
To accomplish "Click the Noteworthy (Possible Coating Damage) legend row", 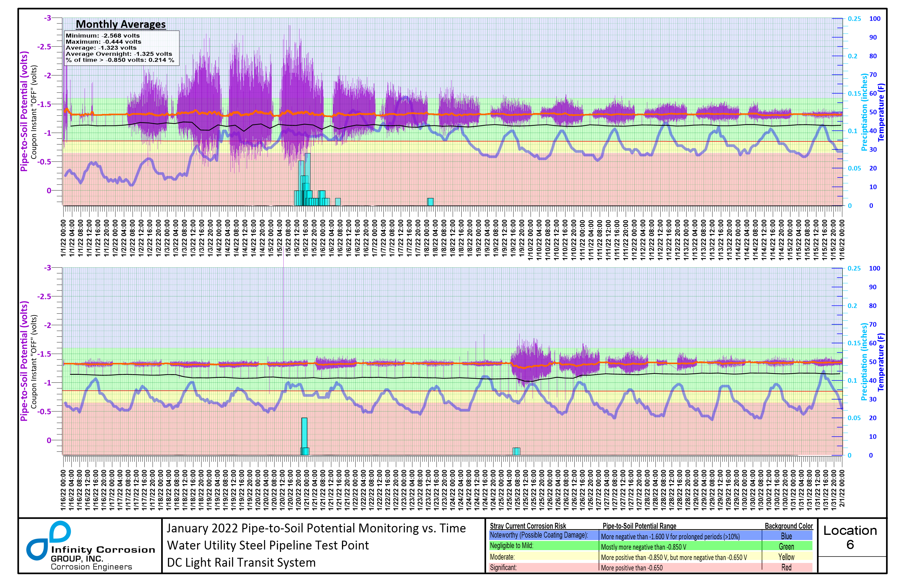I will click(539, 535).
